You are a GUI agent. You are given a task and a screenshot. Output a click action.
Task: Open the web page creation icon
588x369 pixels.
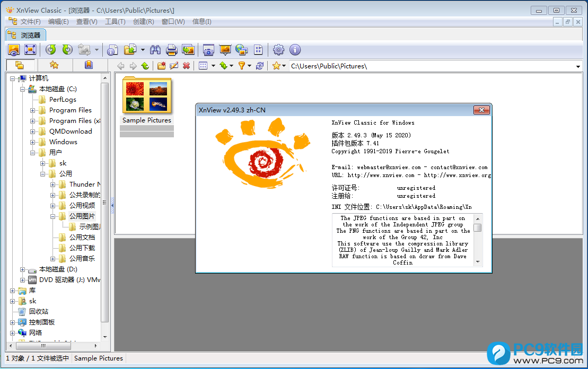pos(241,49)
